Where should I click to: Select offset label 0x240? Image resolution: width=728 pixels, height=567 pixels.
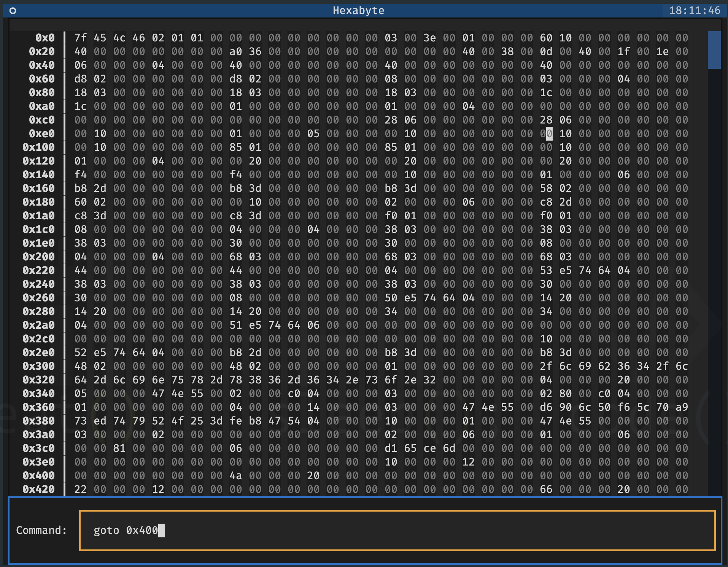39,284
